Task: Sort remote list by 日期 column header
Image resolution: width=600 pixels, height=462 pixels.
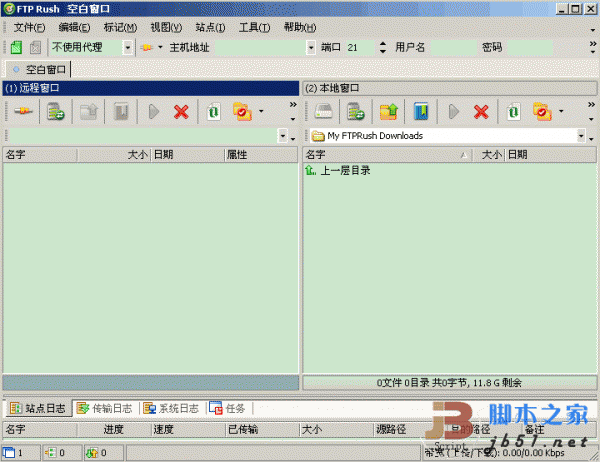Action: [188, 155]
